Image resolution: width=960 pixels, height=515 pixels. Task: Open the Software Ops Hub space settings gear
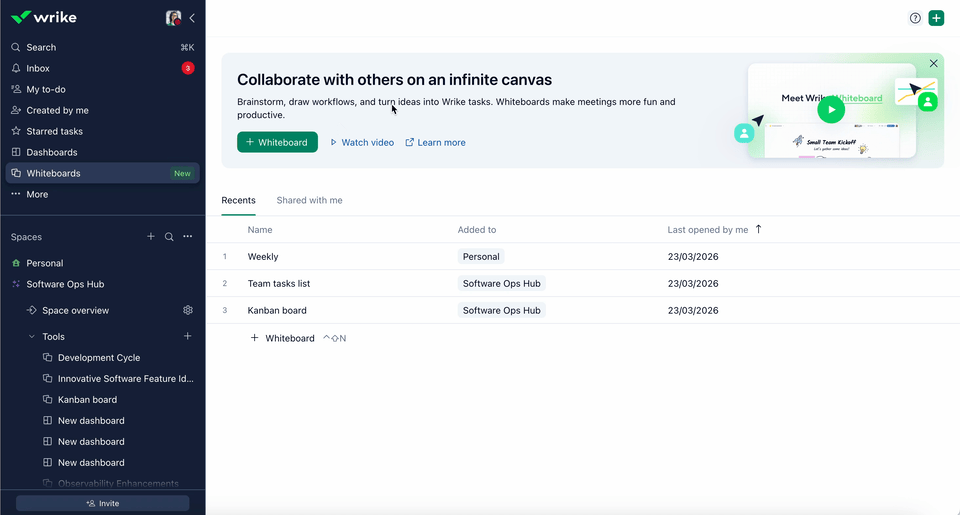pos(187,310)
